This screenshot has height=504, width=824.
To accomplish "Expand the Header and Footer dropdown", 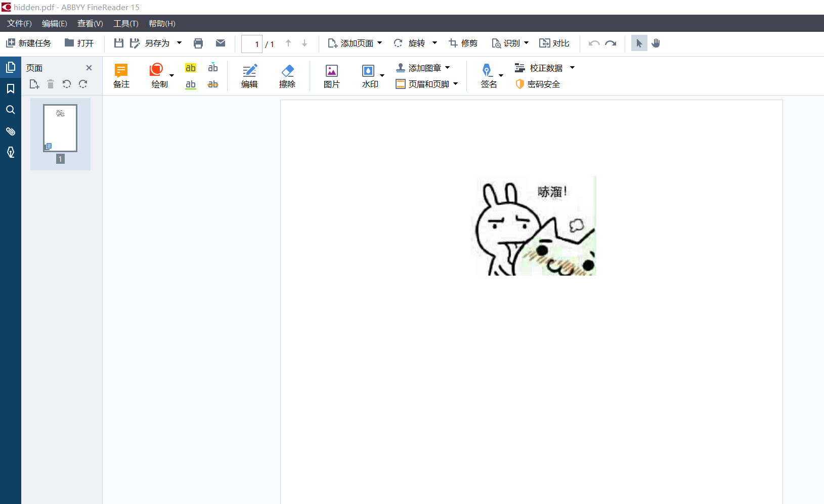I will click(456, 84).
